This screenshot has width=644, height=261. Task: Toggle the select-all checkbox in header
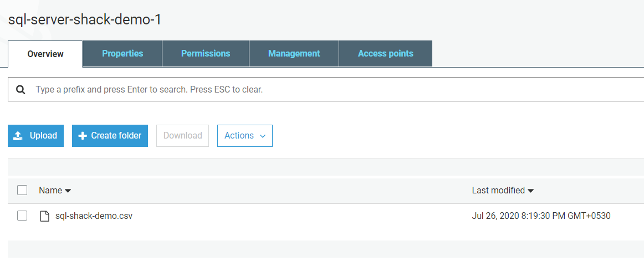click(22, 190)
